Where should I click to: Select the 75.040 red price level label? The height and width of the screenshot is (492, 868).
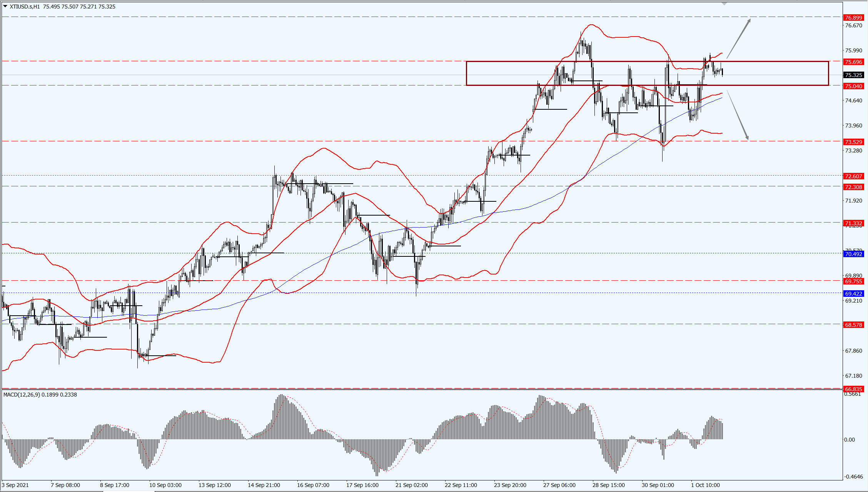point(853,86)
